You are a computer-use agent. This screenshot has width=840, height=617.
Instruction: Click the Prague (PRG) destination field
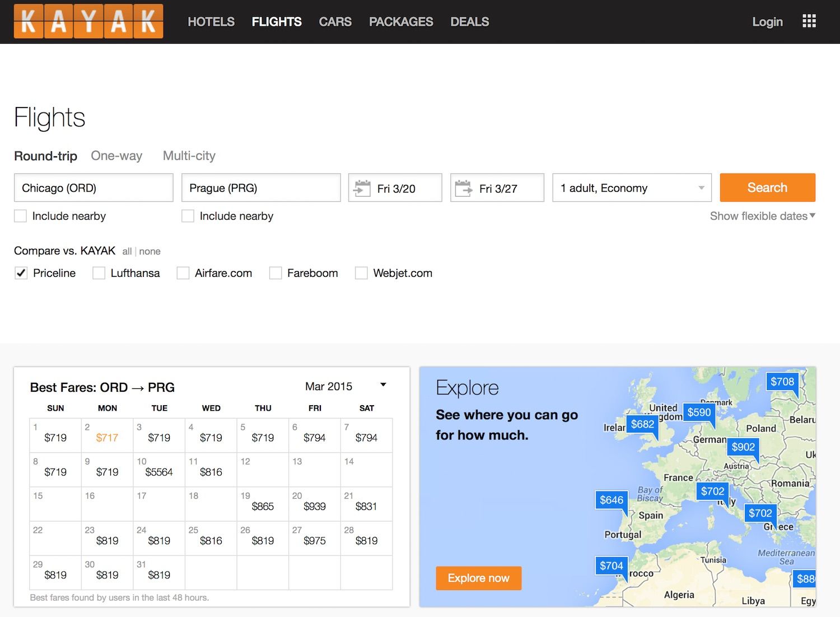click(261, 188)
